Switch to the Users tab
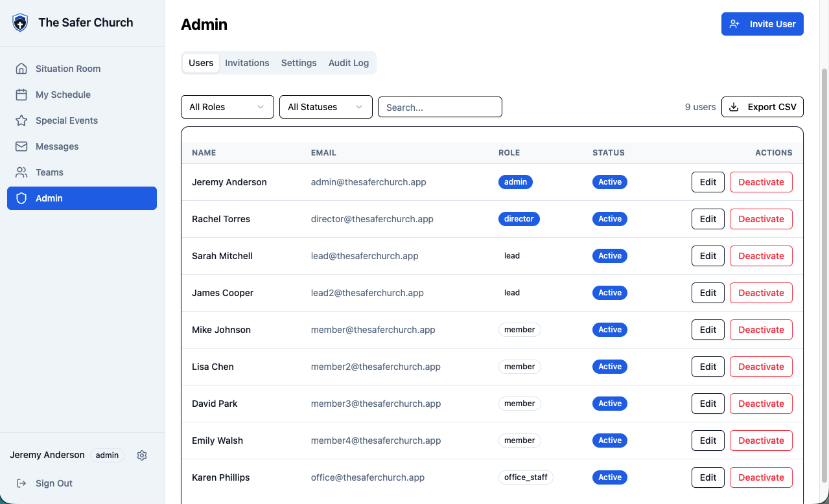The height and width of the screenshot is (504, 829). [x=201, y=63]
